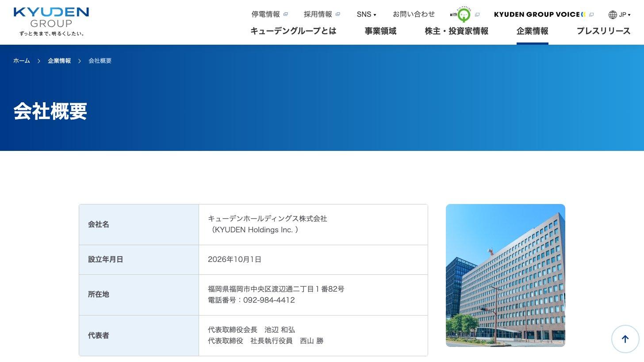Click 企業情報 breadcrumb link
Image resolution: width=644 pixels, height=362 pixels.
(59, 61)
